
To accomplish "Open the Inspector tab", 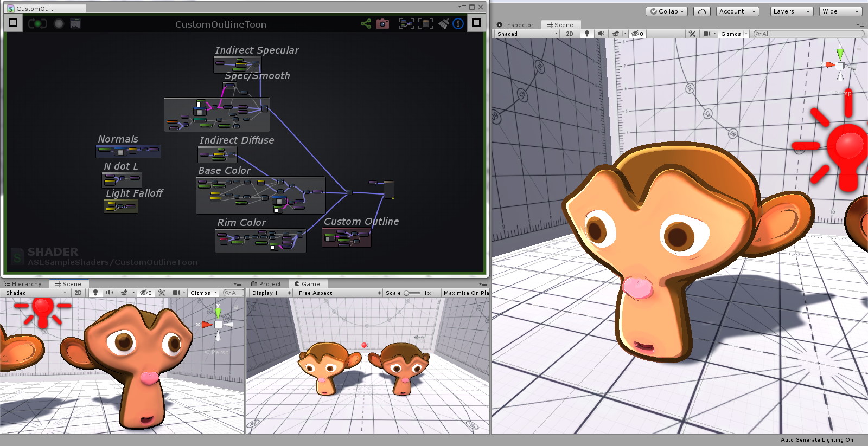I will point(515,25).
